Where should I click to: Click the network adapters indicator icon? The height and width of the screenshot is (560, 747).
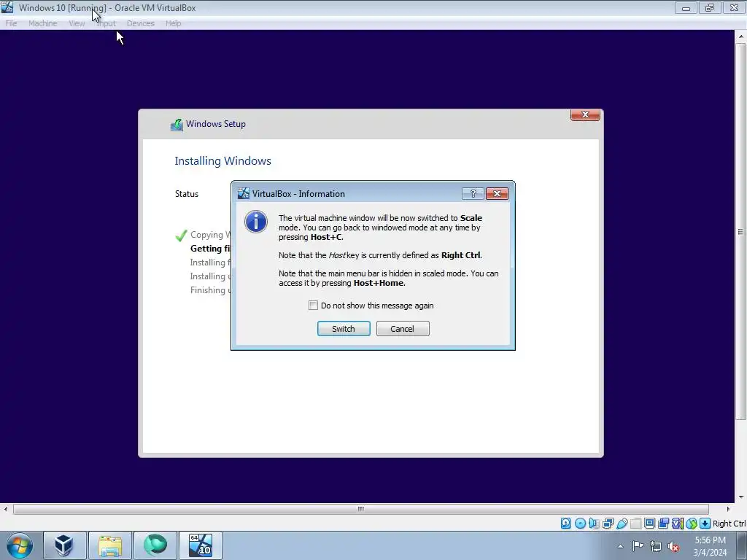[608, 524]
